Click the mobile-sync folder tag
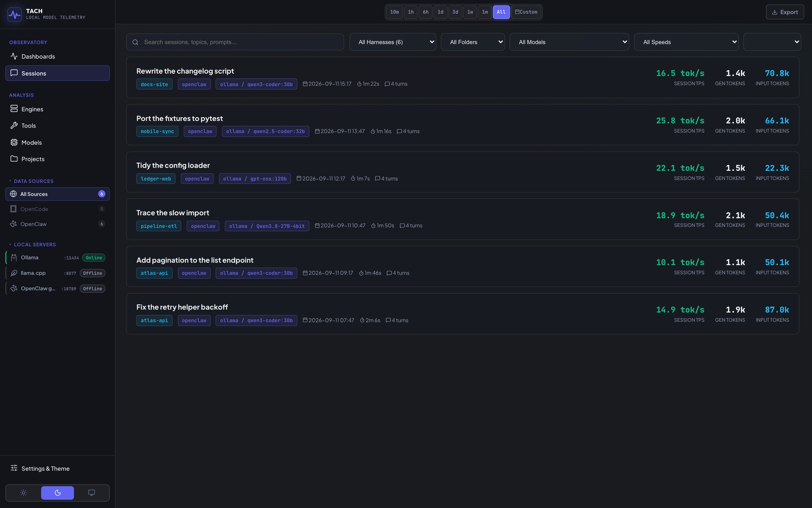This screenshot has height=508, width=812. 157,132
